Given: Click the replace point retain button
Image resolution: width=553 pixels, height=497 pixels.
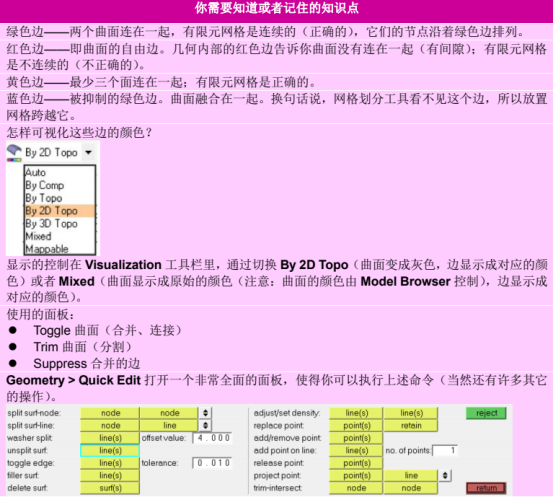Looking at the screenshot, I should coord(411,425).
